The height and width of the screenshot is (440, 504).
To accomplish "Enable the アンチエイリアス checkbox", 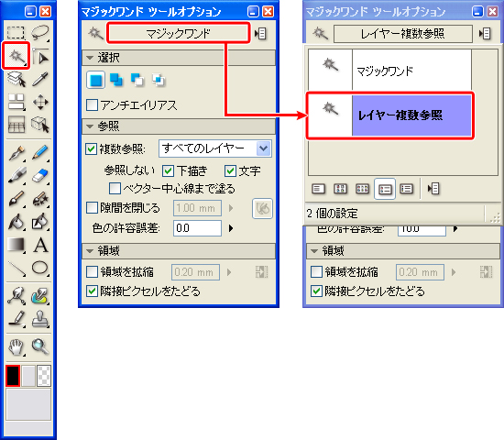I will point(92,105).
